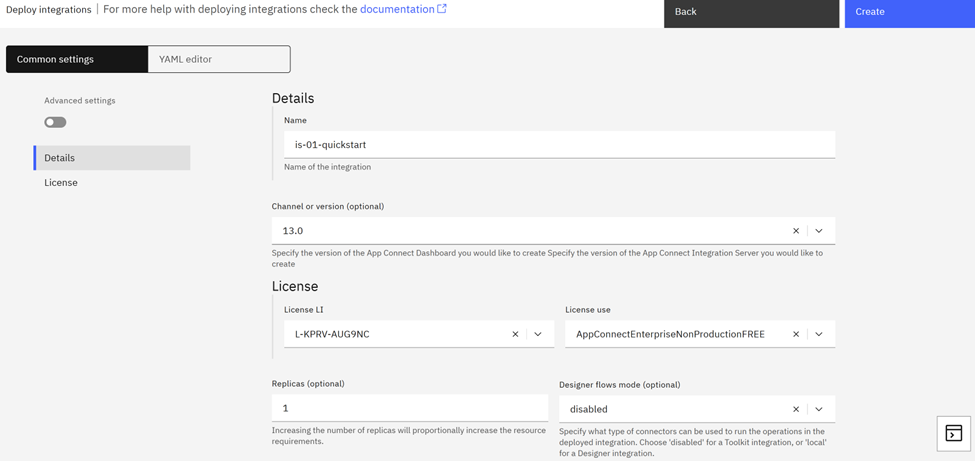Image resolution: width=975 pixels, height=461 pixels.
Task: Click the Replicas input field
Action: [410, 409]
